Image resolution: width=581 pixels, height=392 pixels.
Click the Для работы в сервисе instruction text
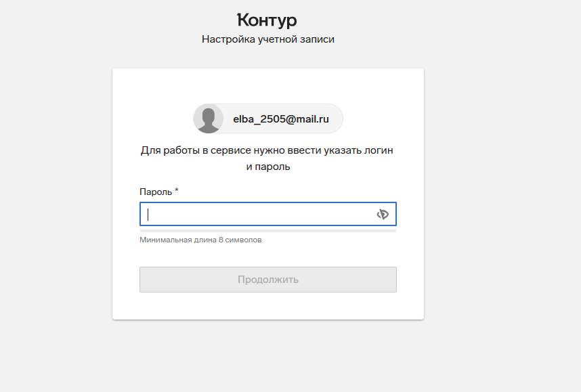point(267,158)
